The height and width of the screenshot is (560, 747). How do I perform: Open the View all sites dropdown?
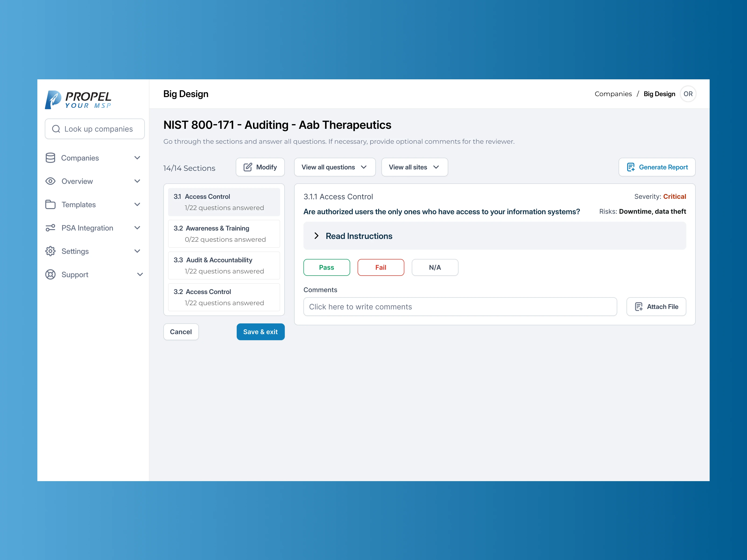pyautogui.click(x=414, y=167)
